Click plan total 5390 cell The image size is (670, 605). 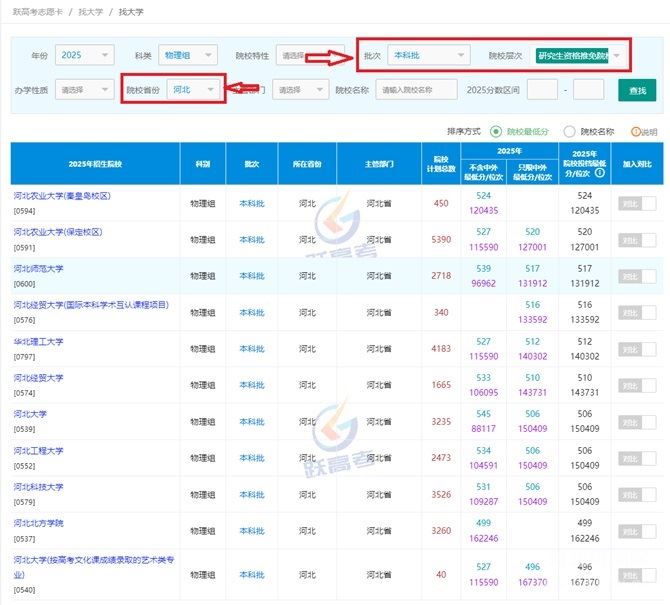click(x=441, y=239)
